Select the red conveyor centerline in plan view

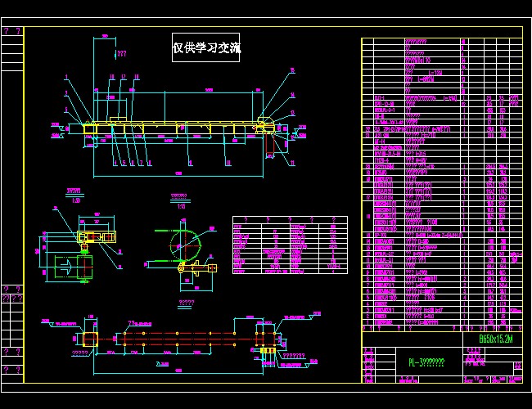(x=186, y=339)
